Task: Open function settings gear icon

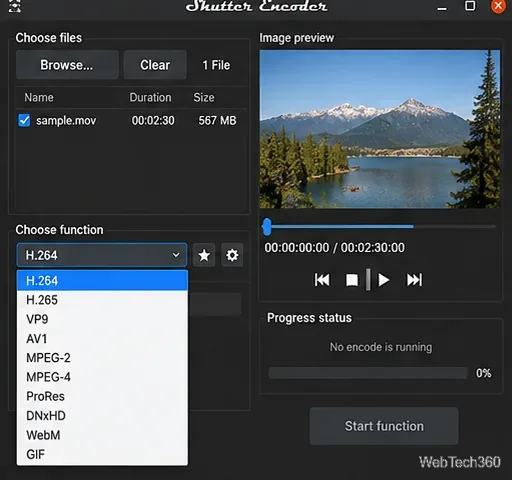Action: (x=232, y=255)
